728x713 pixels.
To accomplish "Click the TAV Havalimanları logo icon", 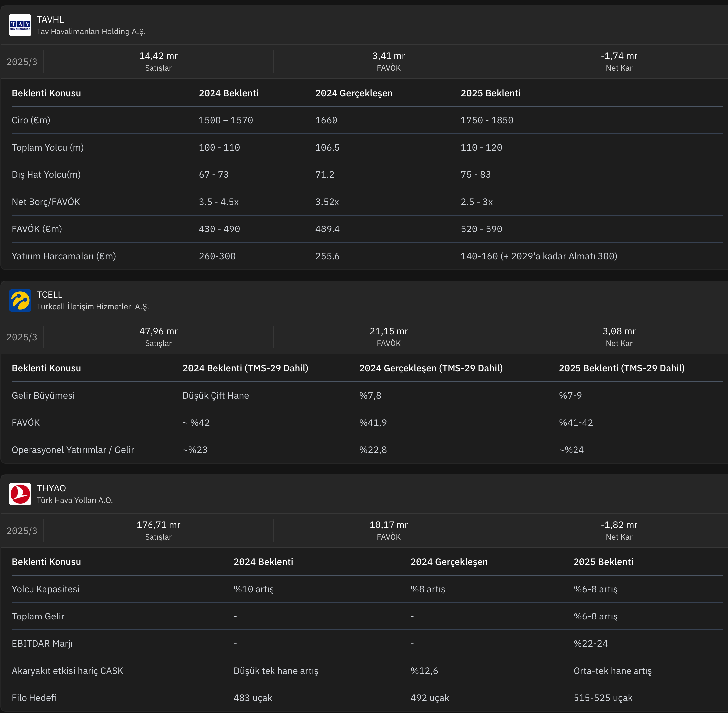I will [x=20, y=26].
